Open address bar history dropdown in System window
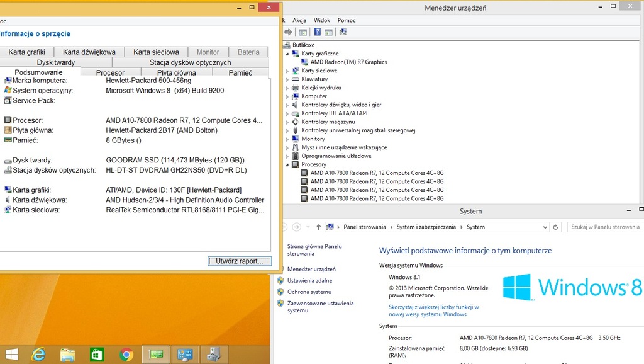The height and width of the screenshot is (364, 644). 545,227
